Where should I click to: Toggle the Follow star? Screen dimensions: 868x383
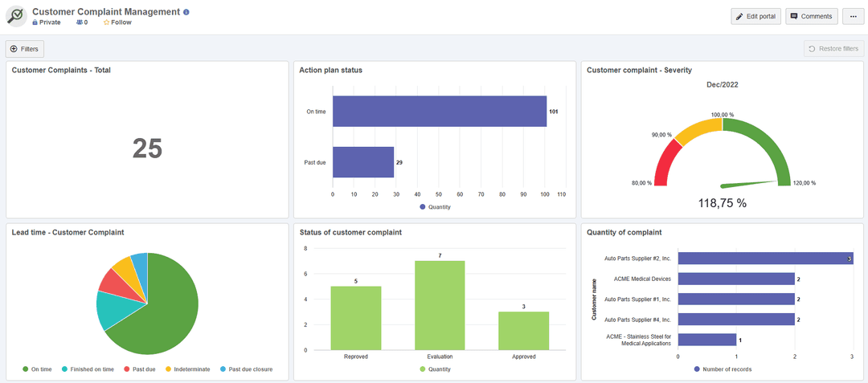point(106,22)
